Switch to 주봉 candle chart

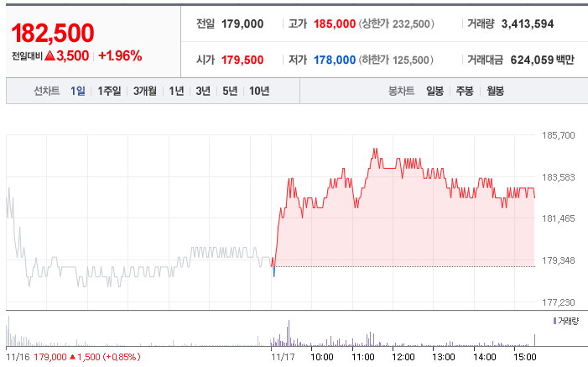coord(465,91)
